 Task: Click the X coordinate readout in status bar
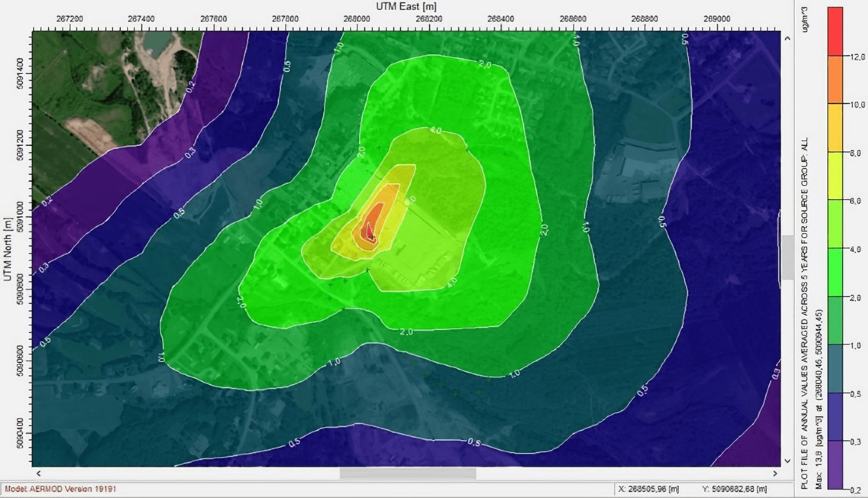[648, 489]
